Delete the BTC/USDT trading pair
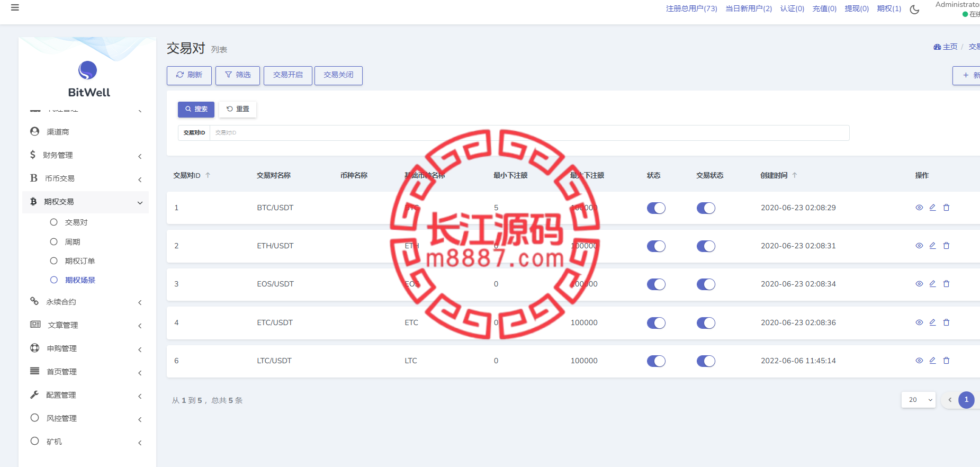 click(946, 208)
